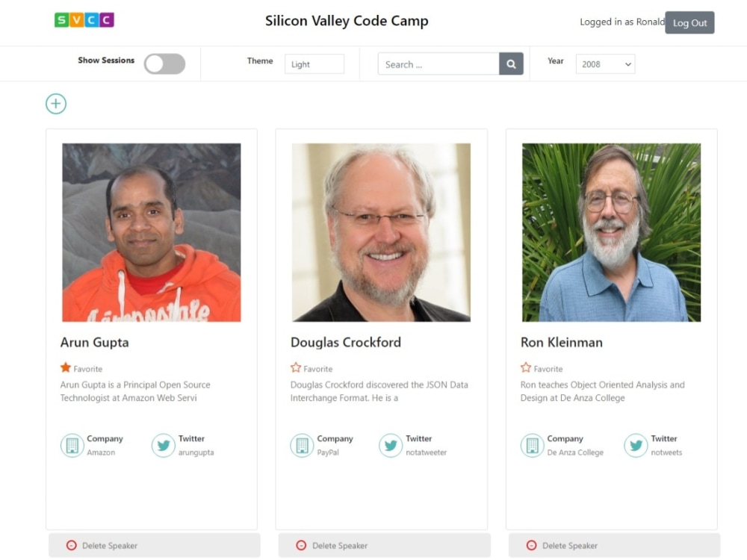Click Douglas Crockford's company building icon
The width and height of the screenshot is (747, 560).
(x=302, y=445)
